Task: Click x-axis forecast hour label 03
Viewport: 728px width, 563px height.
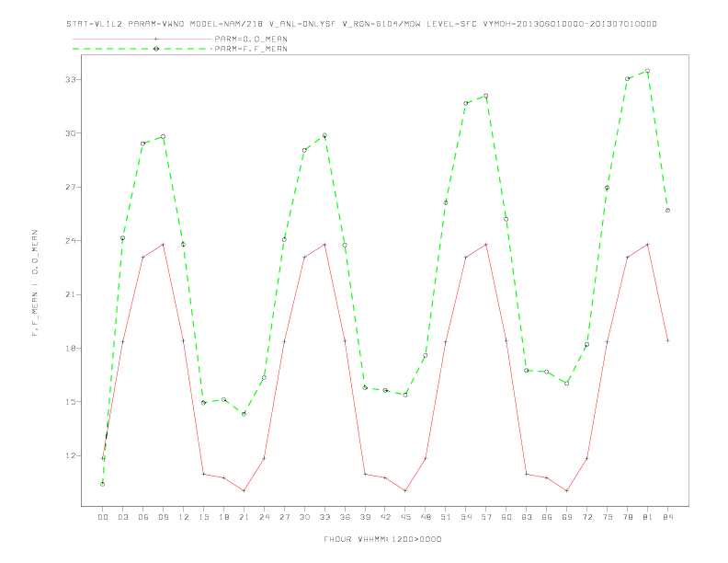Action: click(x=122, y=517)
